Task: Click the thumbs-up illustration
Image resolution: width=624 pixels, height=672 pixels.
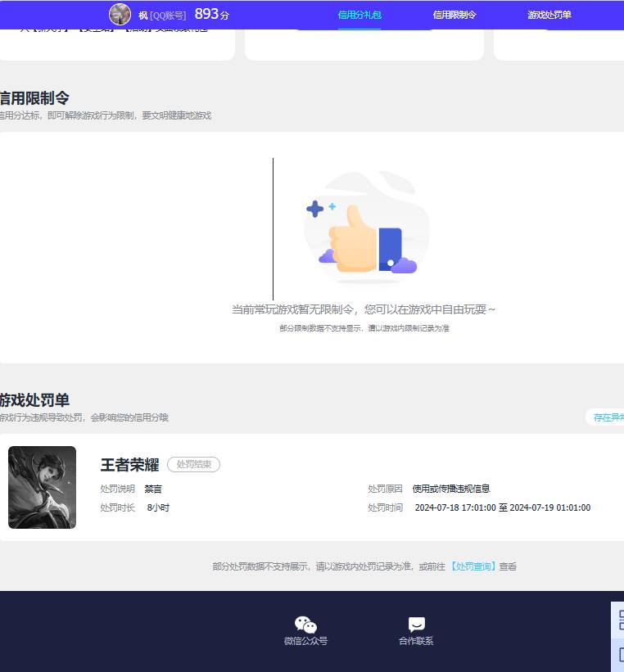Action: 367,228
